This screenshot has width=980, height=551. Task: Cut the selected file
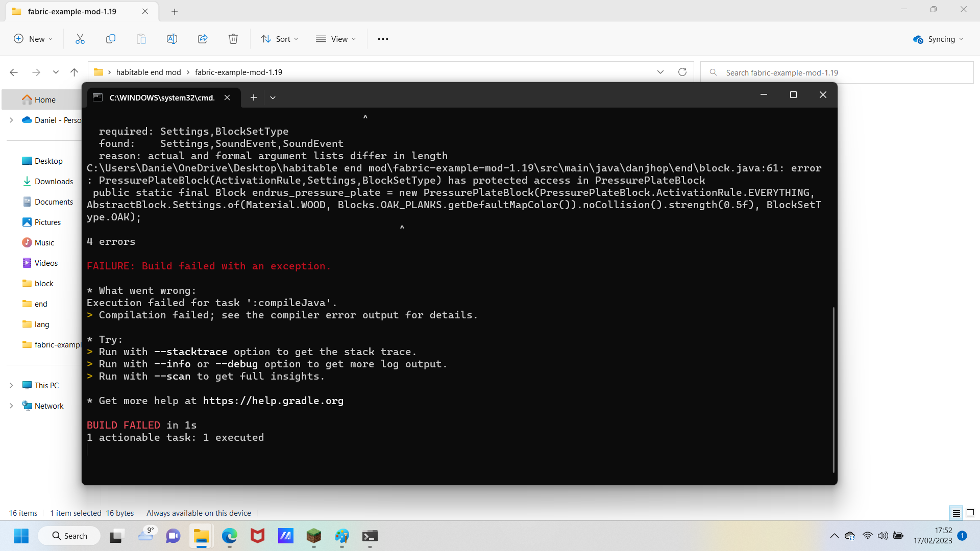tap(80, 39)
